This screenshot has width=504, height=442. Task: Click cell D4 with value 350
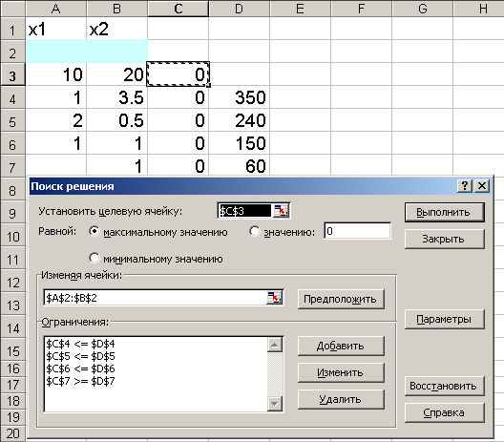(x=240, y=97)
